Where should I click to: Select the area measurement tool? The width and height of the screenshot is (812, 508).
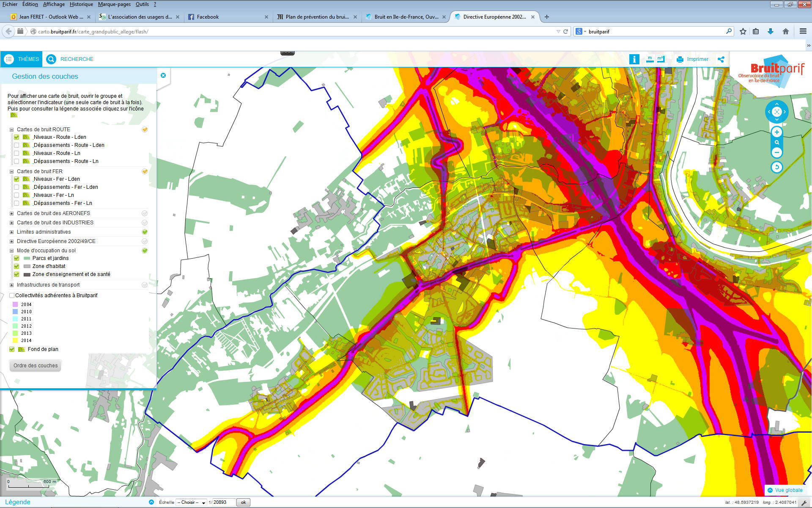click(661, 59)
